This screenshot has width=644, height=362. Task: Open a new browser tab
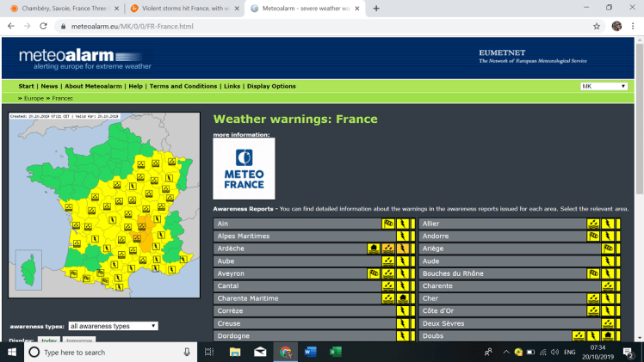click(376, 9)
